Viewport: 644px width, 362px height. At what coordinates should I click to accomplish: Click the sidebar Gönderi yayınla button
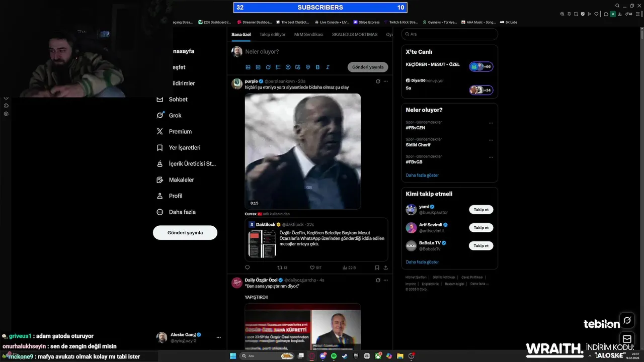[x=185, y=233]
